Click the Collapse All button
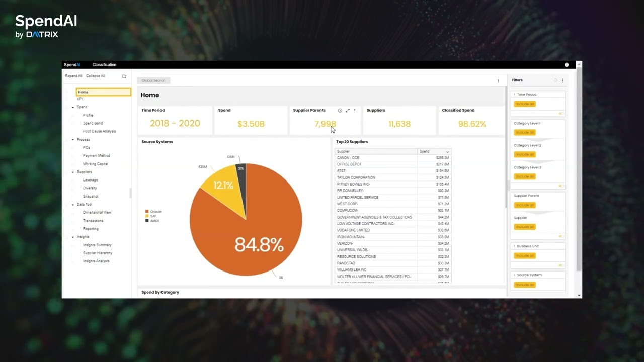The width and height of the screenshot is (644, 362). click(95, 76)
